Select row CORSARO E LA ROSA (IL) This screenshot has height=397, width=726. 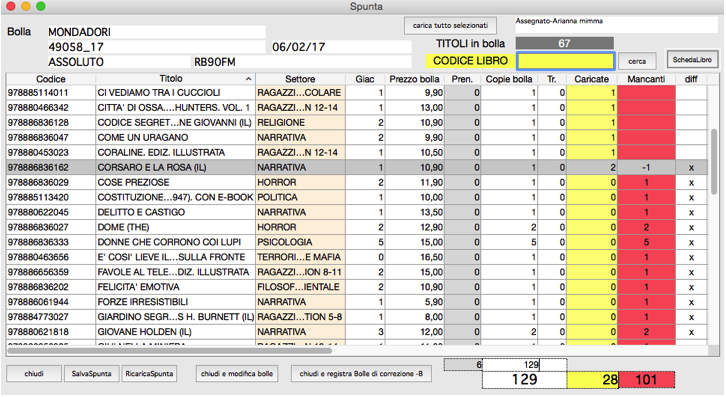click(x=357, y=167)
